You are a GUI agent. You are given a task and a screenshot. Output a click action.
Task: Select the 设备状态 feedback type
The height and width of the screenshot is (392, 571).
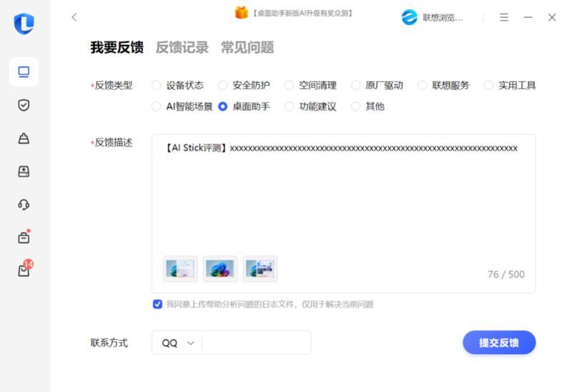[x=157, y=86]
